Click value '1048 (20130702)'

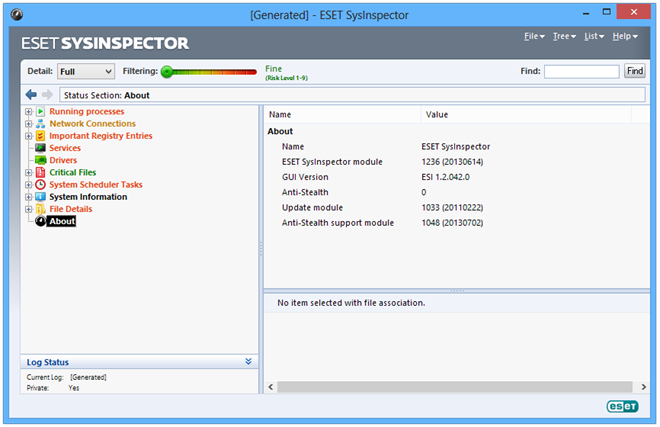[x=452, y=223]
